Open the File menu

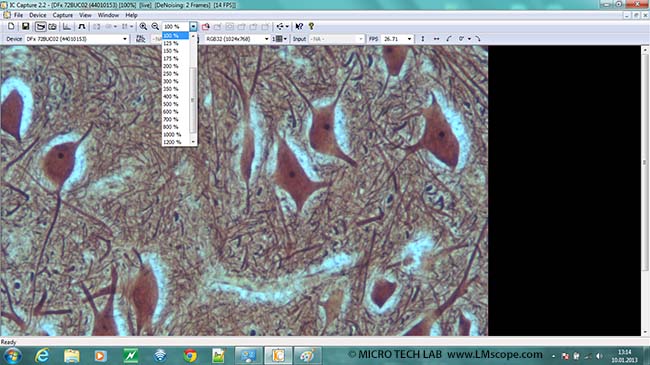tap(18, 15)
